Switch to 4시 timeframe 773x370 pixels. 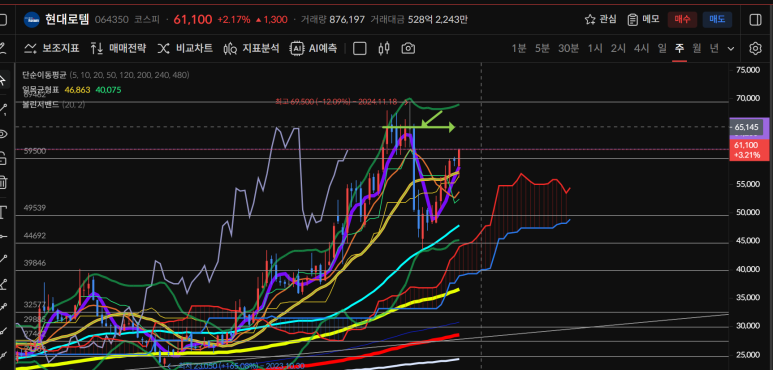641,48
